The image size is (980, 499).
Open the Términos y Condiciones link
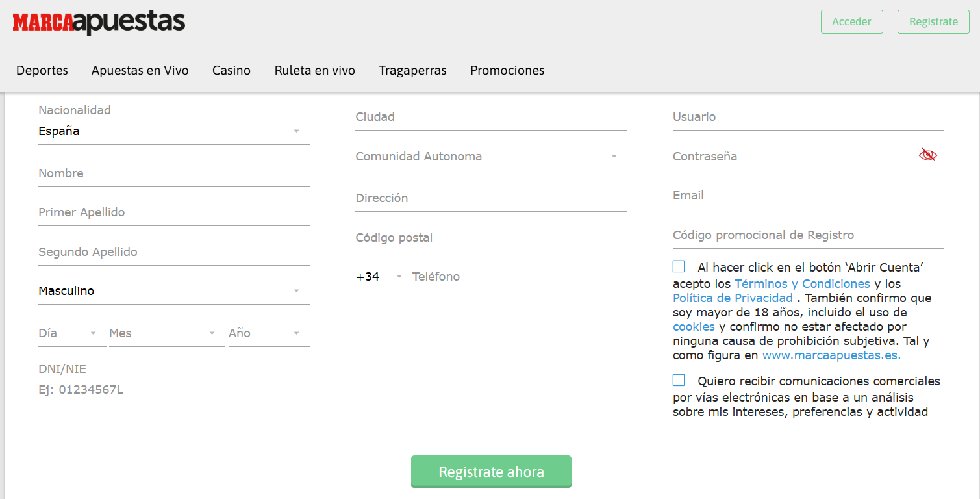point(802,284)
